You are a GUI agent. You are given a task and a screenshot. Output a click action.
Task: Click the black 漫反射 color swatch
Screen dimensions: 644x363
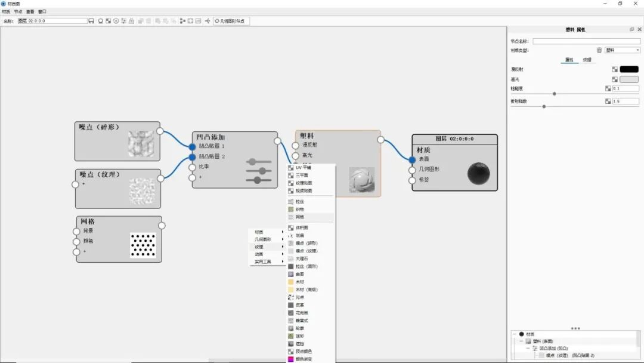click(x=628, y=69)
